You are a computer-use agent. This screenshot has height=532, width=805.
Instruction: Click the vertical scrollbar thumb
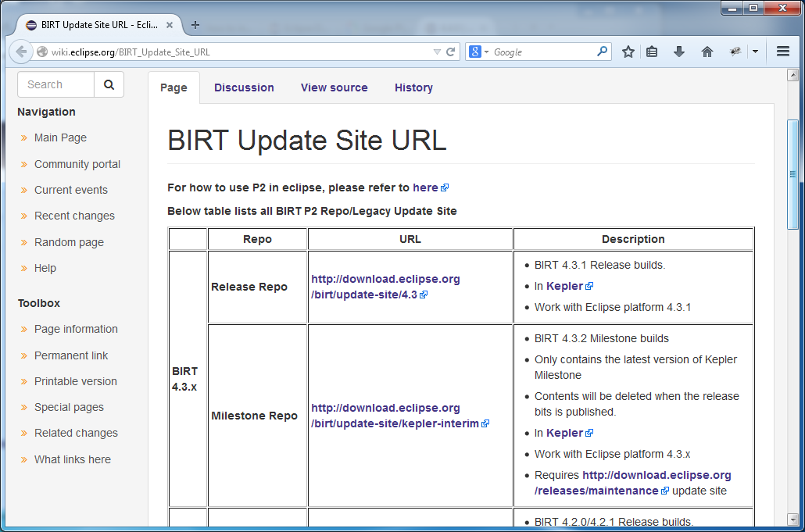(792, 174)
